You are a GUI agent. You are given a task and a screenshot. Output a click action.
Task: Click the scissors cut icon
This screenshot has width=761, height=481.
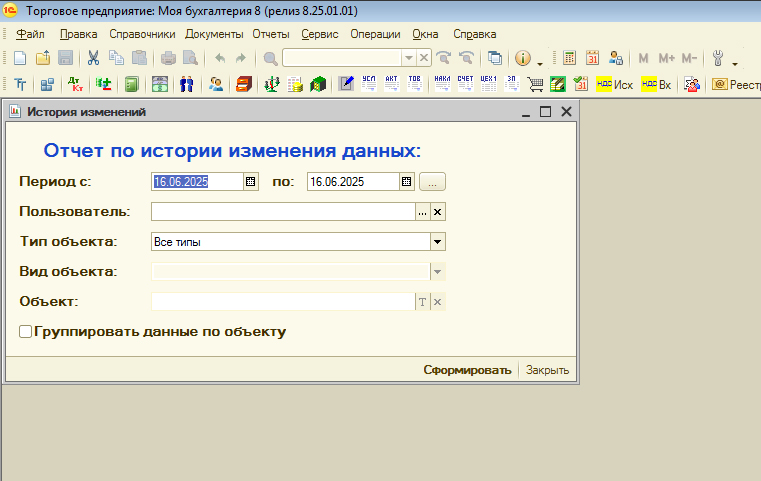pyautogui.click(x=93, y=58)
